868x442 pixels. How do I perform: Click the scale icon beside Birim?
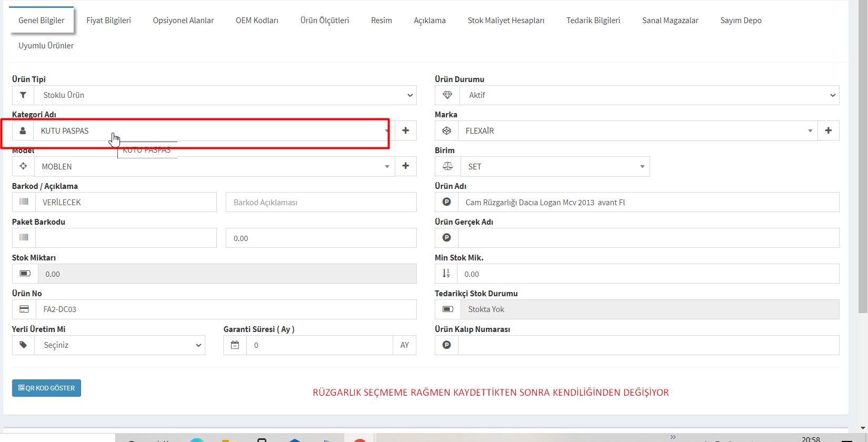click(447, 166)
